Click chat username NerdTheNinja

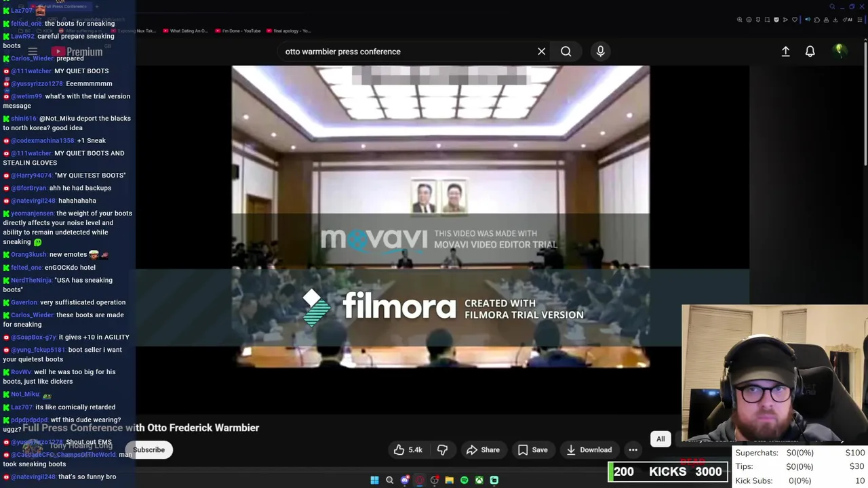click(x=31, y=280)
